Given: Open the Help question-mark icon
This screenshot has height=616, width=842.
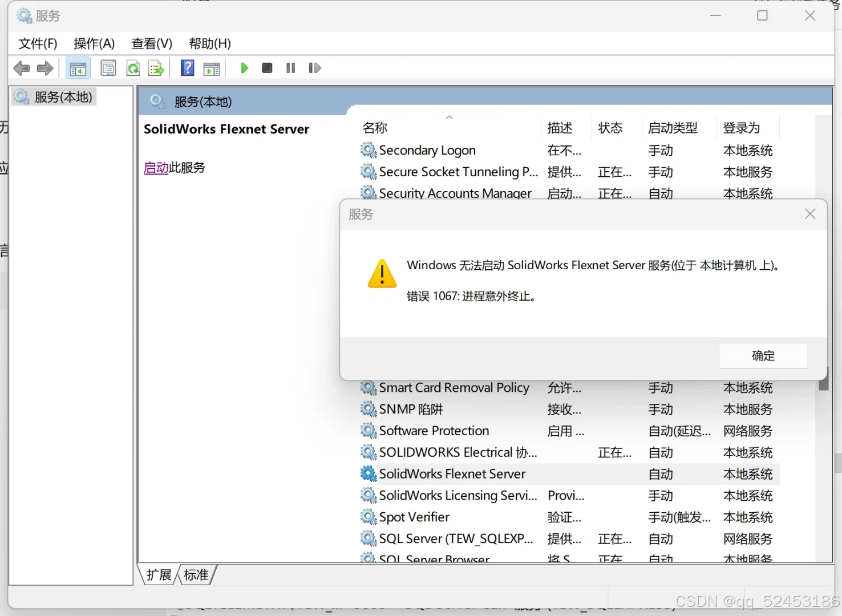Looking at the screenshot, I should (187, 68).
